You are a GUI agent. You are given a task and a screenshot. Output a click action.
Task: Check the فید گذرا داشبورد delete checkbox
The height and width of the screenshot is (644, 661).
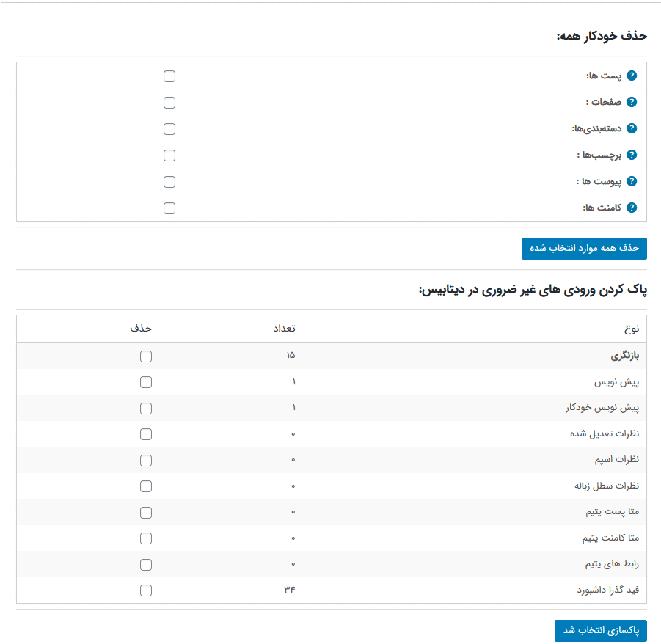pyautogui.click(x=146, y=590)
